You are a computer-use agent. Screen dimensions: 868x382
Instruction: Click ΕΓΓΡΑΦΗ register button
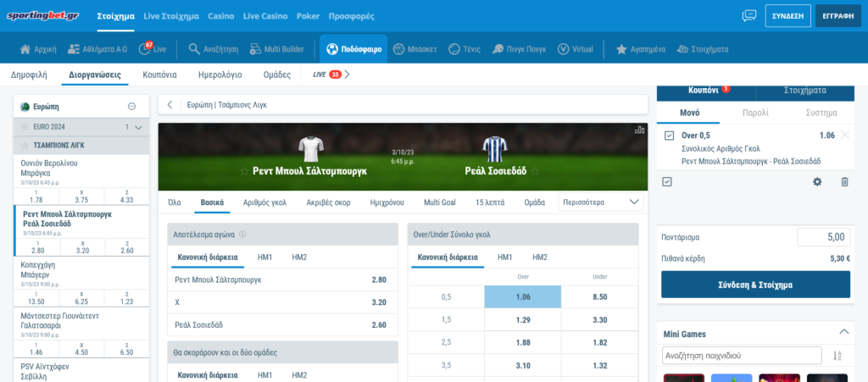(x=838, y=16)
